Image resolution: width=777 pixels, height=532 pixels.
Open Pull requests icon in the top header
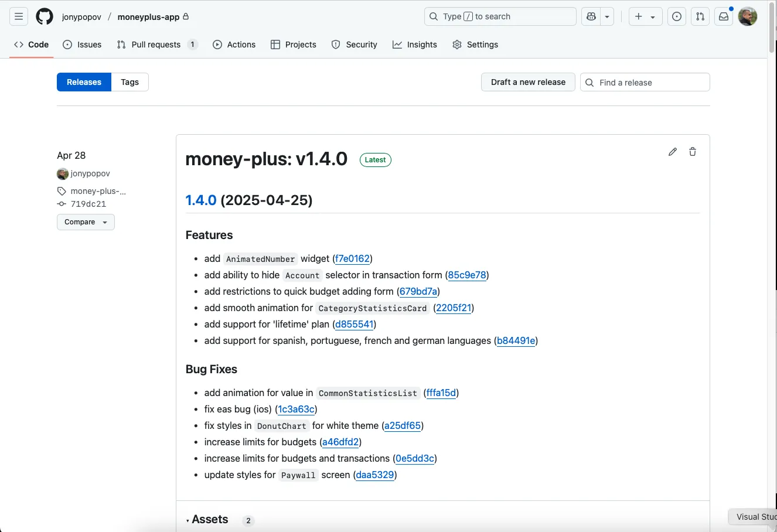click(x=700, y=16)
